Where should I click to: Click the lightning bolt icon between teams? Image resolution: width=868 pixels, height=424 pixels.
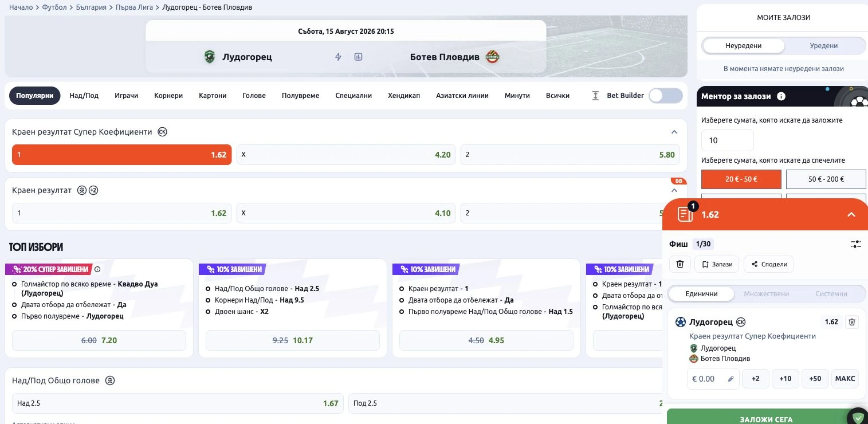[x=338, y=57]
